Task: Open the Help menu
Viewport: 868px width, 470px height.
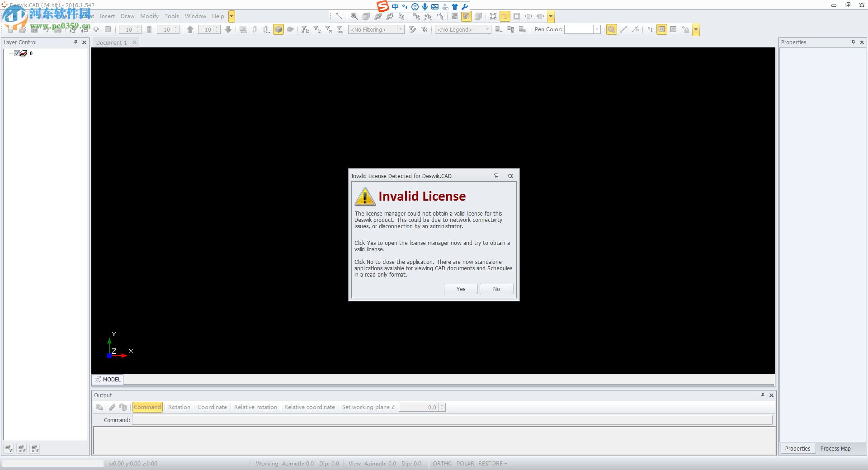Action: pyautogui.click(x=218, y=16)
